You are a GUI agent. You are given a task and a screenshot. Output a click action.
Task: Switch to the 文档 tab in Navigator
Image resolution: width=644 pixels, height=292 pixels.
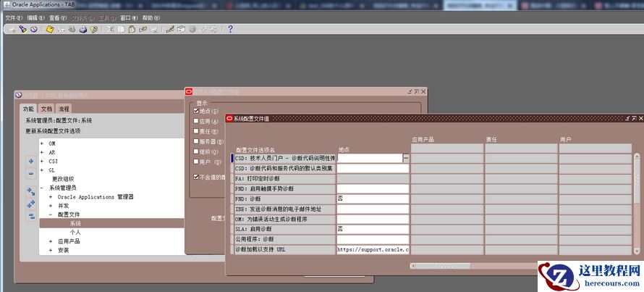[x=47, y=109]
